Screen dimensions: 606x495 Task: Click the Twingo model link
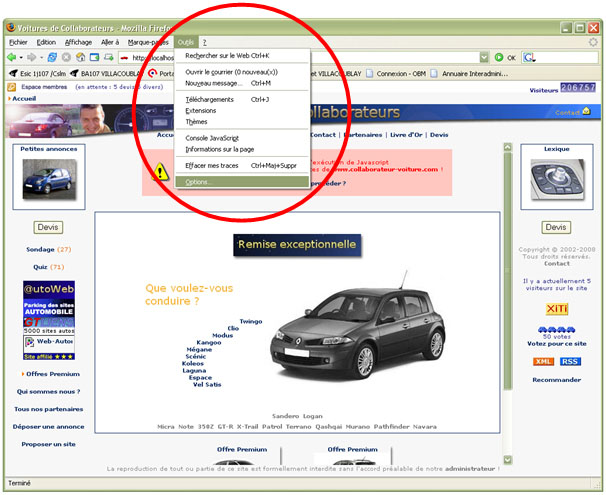[x=251, y=321]
